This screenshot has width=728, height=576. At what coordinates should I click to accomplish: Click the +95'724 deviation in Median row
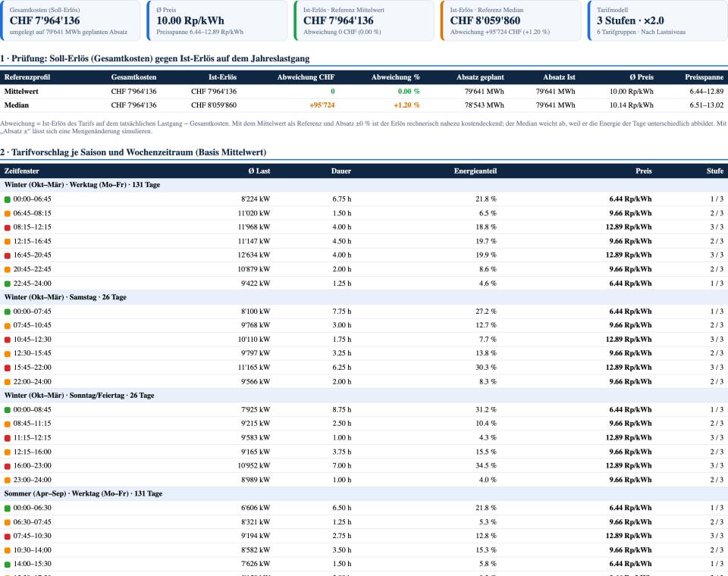322,105
